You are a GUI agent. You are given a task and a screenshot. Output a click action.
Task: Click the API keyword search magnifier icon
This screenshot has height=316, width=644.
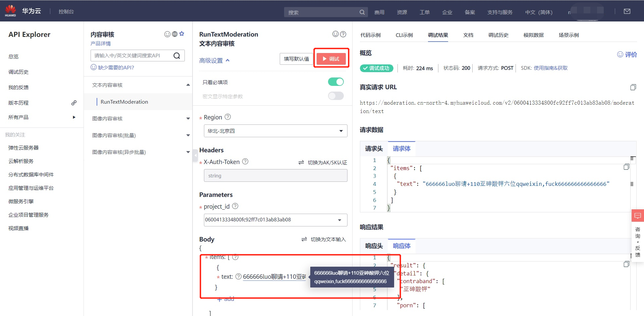click(177, 56)
